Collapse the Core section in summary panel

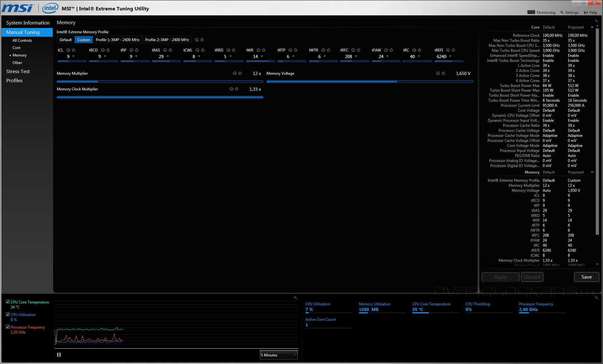click(x=592, y=27)
